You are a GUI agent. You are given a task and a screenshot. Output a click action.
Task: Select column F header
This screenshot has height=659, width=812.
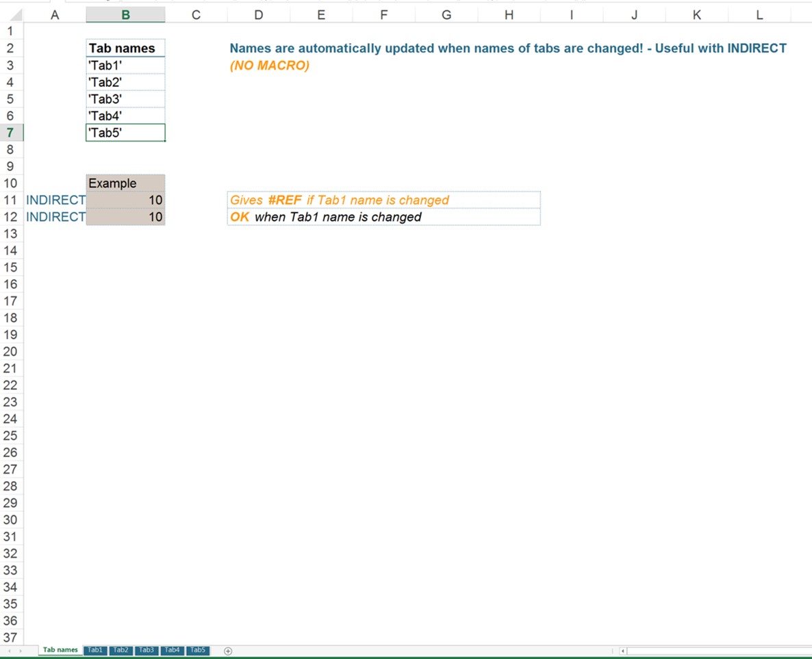384,15
